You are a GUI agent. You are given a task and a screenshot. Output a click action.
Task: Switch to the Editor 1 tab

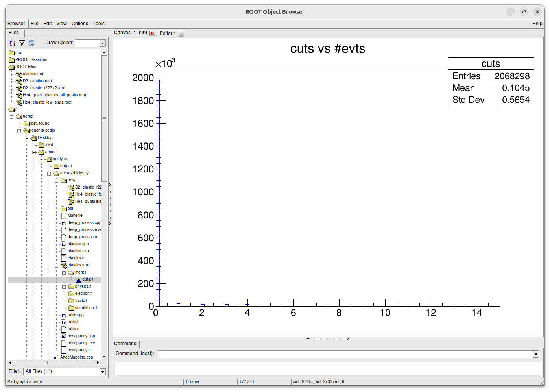168,33
